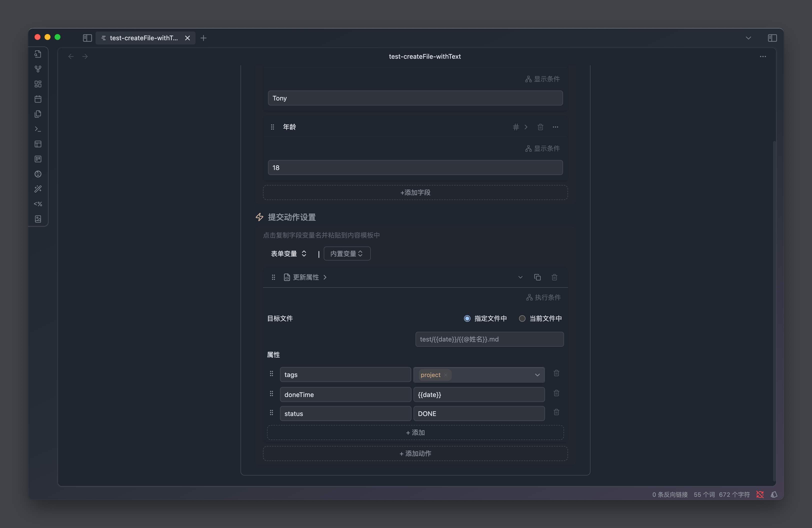Open the command palette terminal icon

38,129
